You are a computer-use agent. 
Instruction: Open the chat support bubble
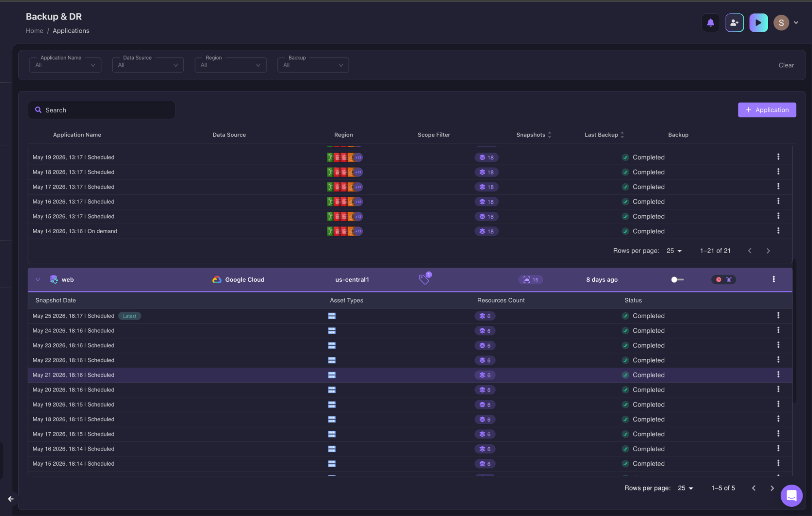pos(791,495)
